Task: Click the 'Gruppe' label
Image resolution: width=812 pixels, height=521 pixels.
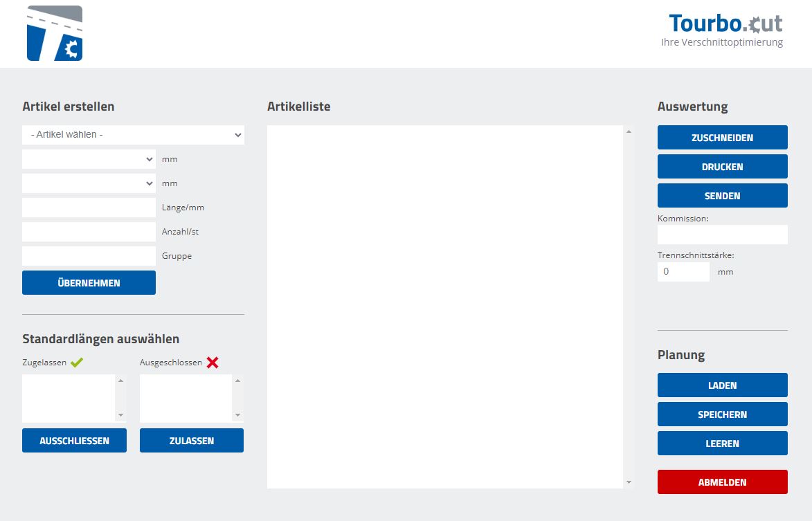Action: point(177,256)
